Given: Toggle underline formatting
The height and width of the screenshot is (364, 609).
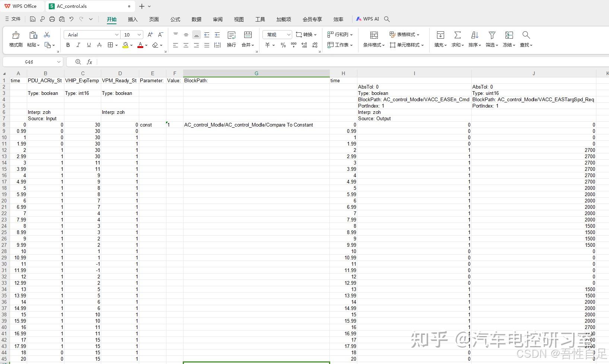Looking at the screenshot, I should coord(89,45).
